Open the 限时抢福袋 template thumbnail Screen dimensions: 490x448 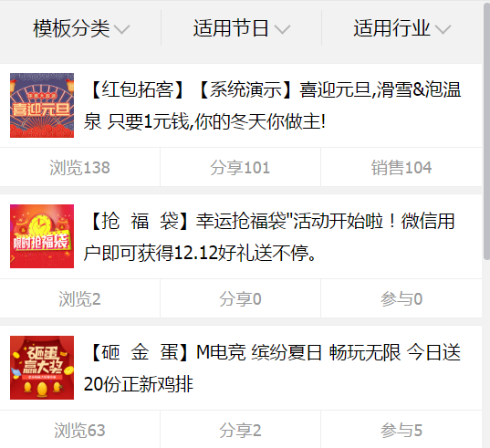42,236
